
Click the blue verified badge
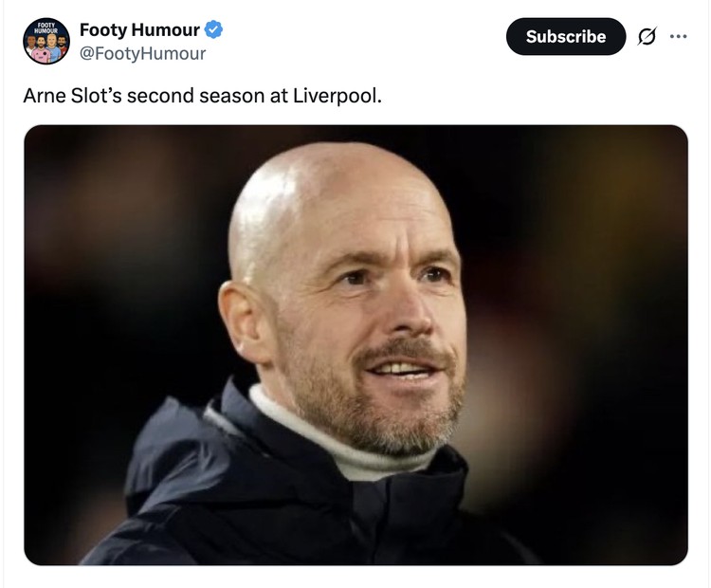pyautogui.click(x=214, y=30)
